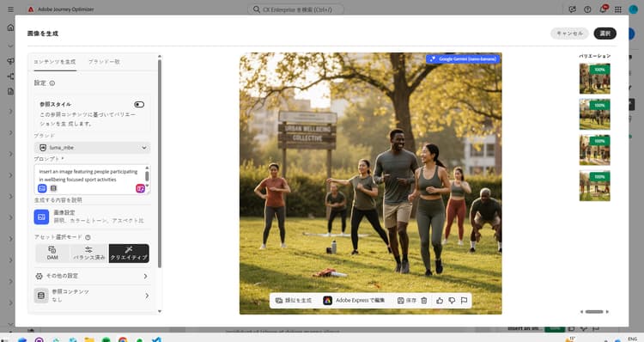Viewport: 644px width, 342px height.
Task: Open the help question mark icon
Action: point(587,9)
